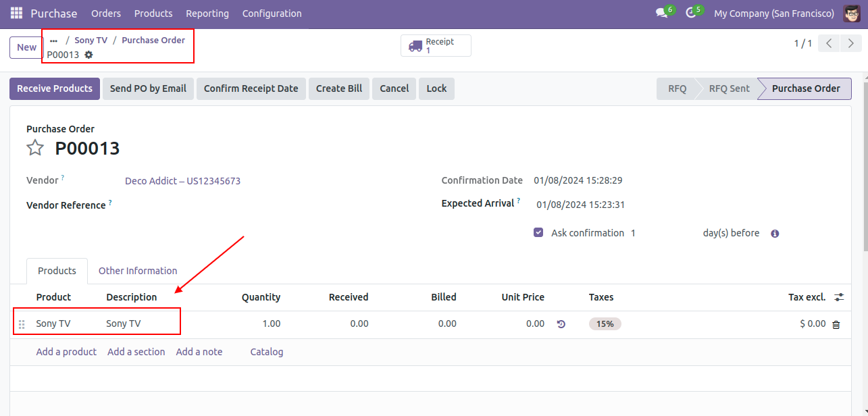Viewport: 868px width, 416px height.
Task: Click Send PO by Email
Action: (148, 88)
